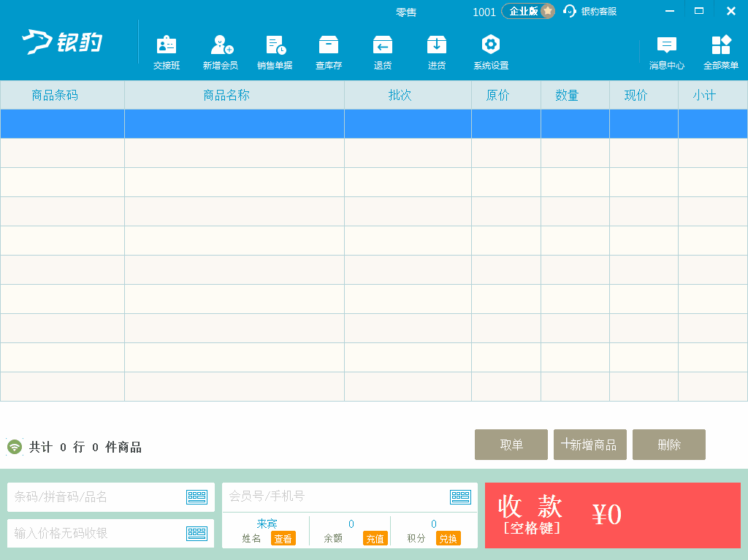Image resolution: width=748 pixels, height=560 pixels.
Task: Open 销售单据 sales receipts
Action: 275,53
